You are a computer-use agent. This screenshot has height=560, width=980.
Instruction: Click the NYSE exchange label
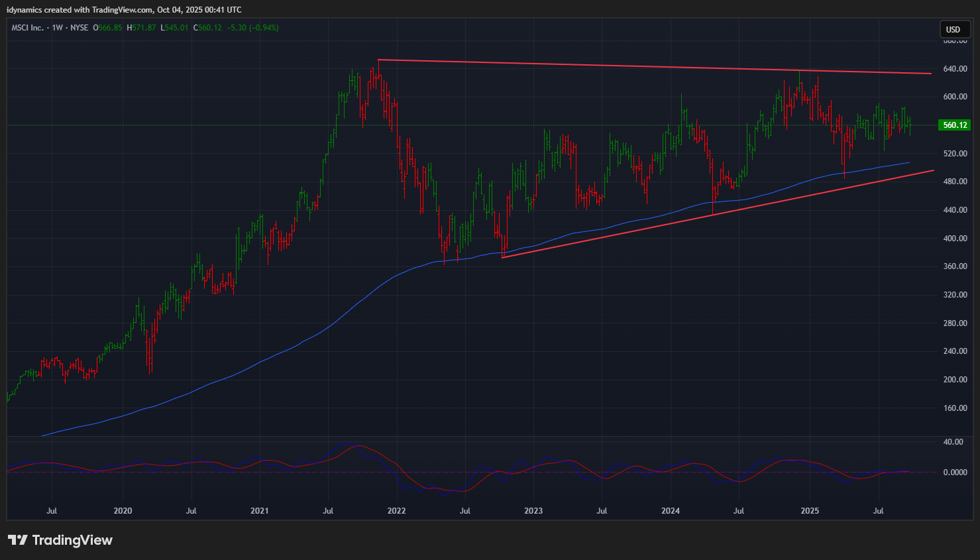tap(79, 28)
